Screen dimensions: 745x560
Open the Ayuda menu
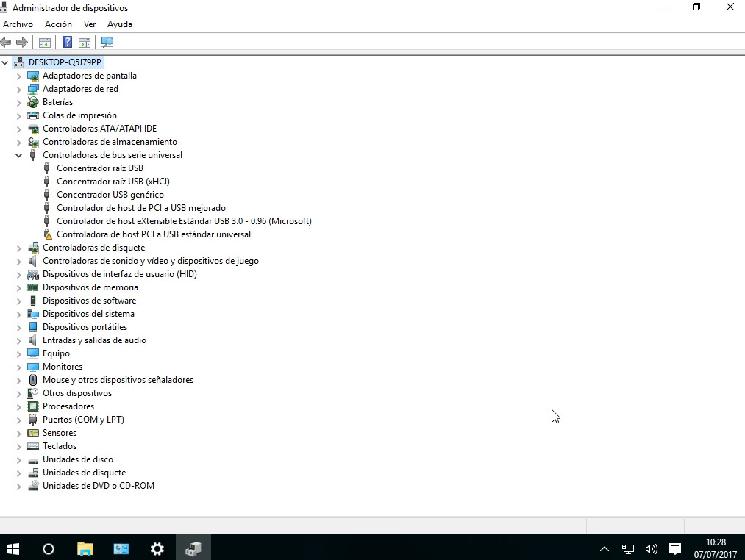[x=120, y=24]
